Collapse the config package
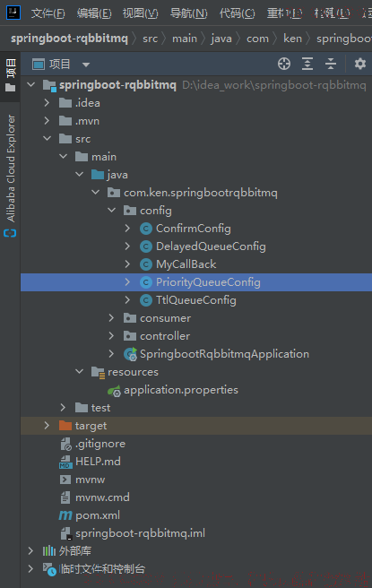 coord(112,211)
